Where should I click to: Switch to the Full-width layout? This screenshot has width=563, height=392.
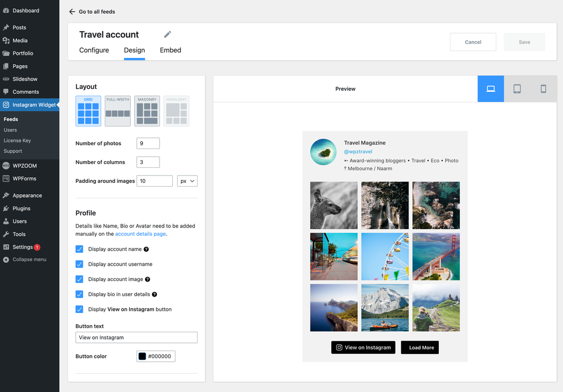pyautogui.click(x=117, y=110)
